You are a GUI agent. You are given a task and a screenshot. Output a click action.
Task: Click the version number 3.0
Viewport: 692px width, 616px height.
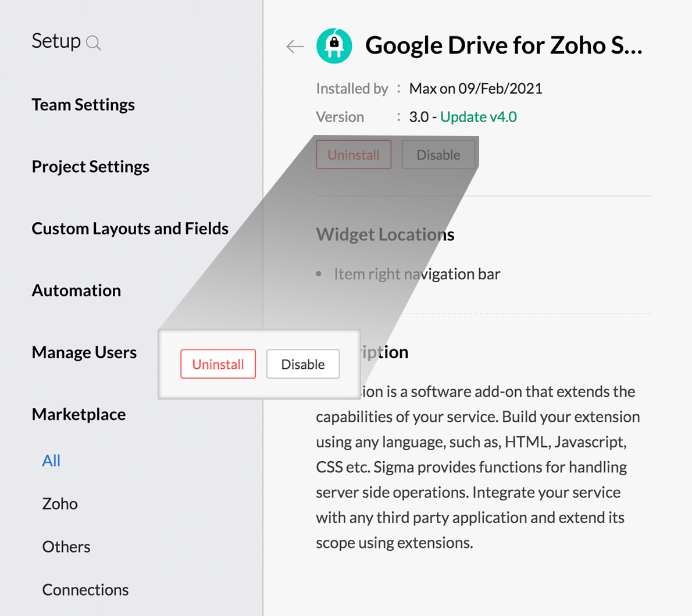[x=419, y=117]
